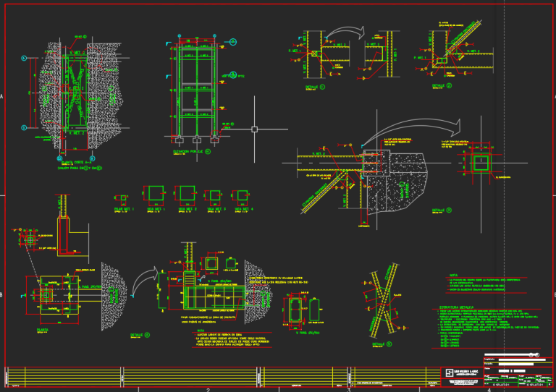This screenshot has height=392, width=556.
Task: Select the VIGA MET. 2 section square
Action: [188, 193]
